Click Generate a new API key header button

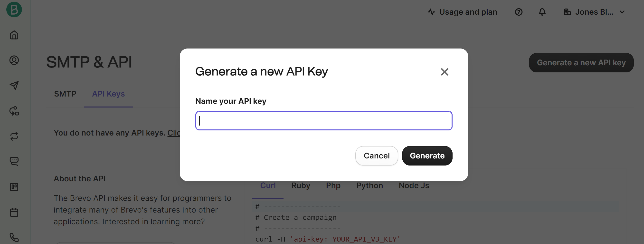(581, 63)
